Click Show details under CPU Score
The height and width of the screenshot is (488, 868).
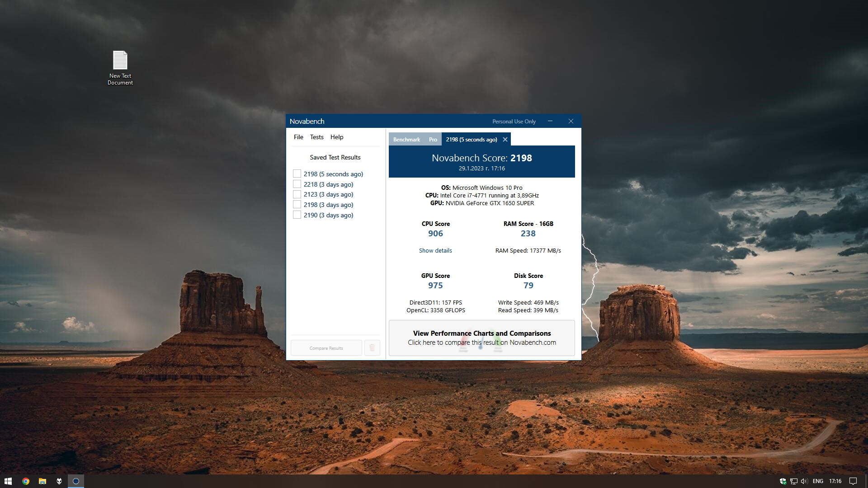click(x=435, y=251)
